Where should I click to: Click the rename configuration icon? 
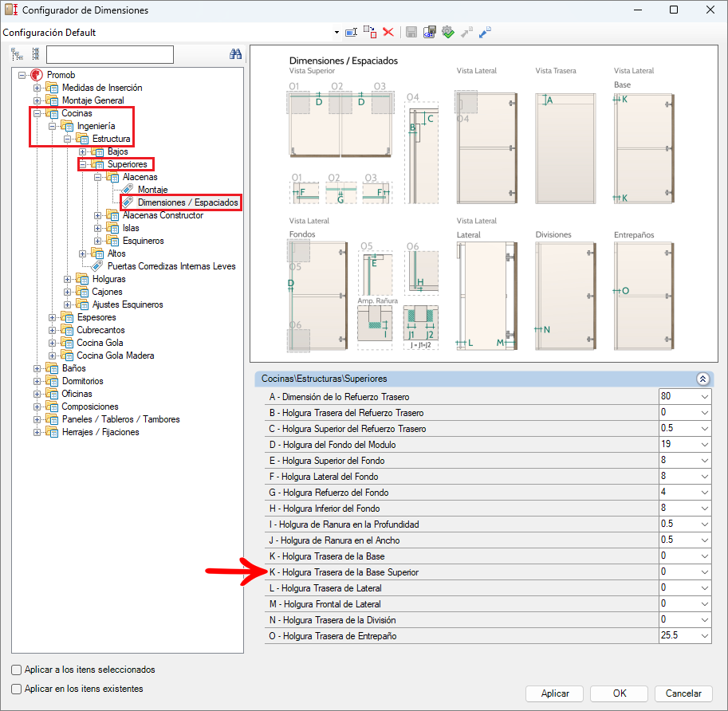351,33
